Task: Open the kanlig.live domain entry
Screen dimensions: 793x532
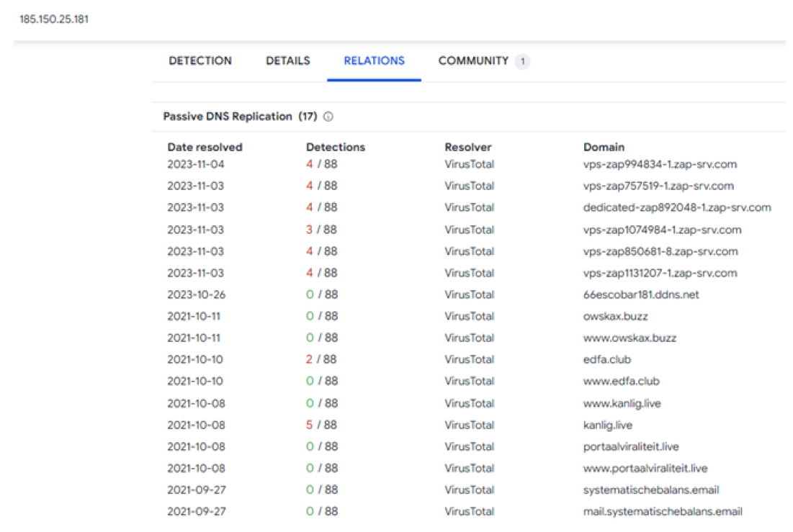Action: [608, 425]
